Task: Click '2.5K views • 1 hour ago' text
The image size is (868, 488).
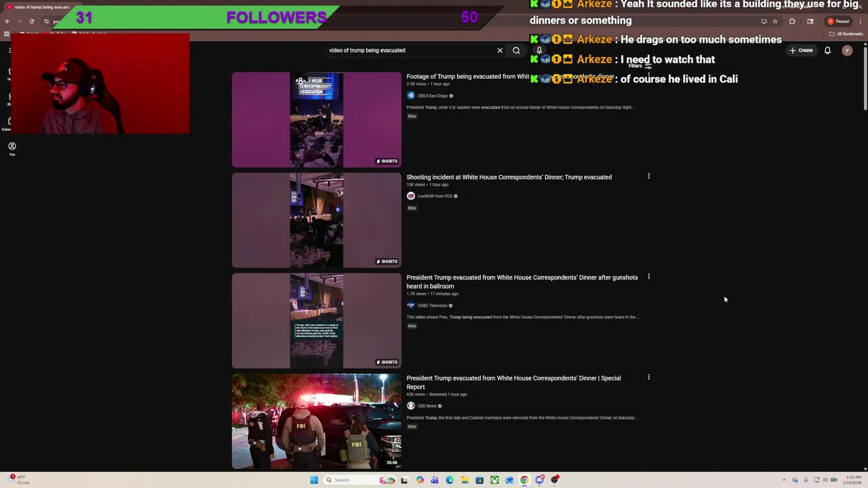Action: coord(427,84)
